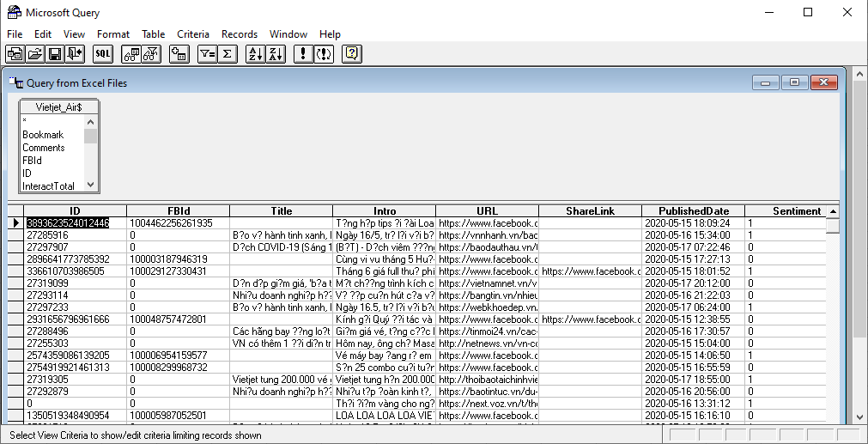Open the SQL view button
868x444 pixels.
pos(103,54)
